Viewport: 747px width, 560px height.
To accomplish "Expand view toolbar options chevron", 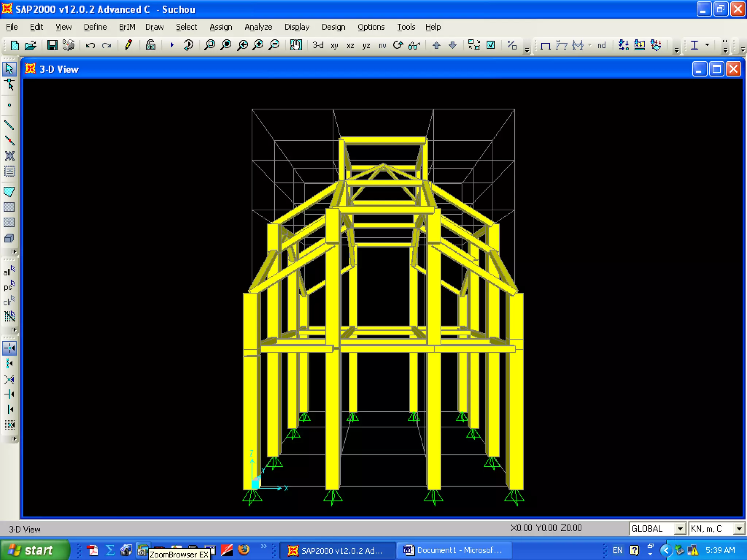I will click(x=527, y=50).
